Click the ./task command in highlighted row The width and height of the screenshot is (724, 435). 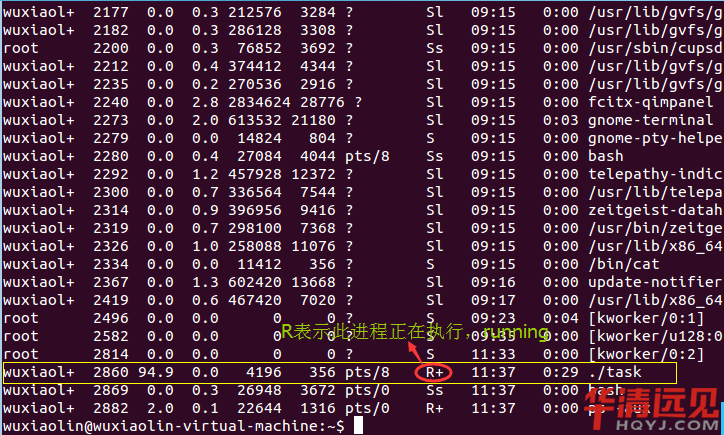[618, 372]
